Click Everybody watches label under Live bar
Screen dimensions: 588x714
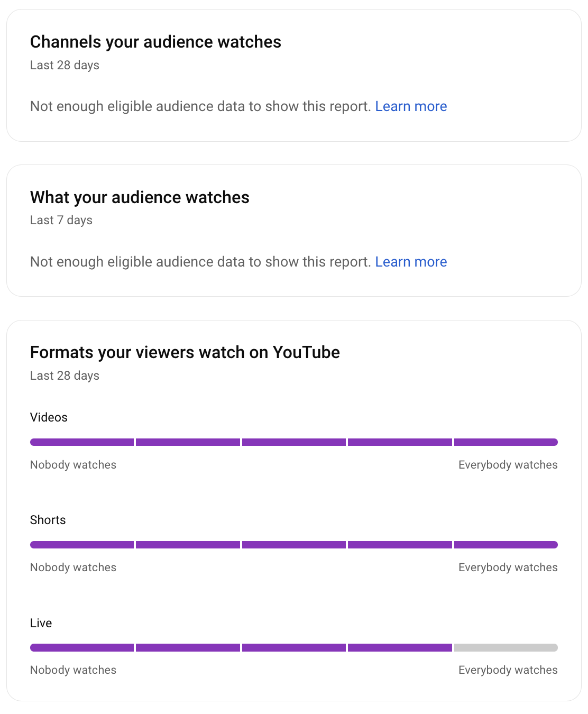click(508, 670)
